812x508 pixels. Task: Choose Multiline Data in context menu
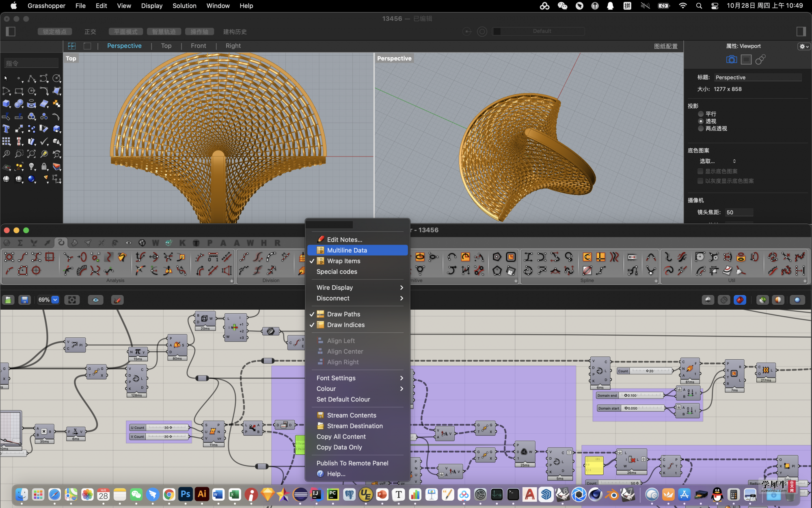tap(357, 250)
